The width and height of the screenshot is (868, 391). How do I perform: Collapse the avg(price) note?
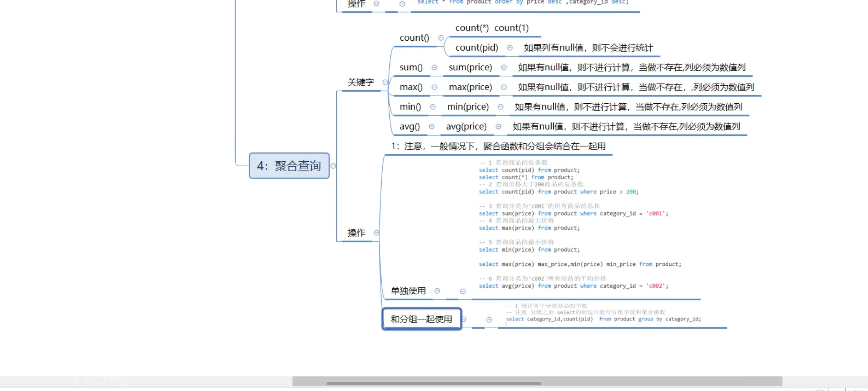point(498,127)
